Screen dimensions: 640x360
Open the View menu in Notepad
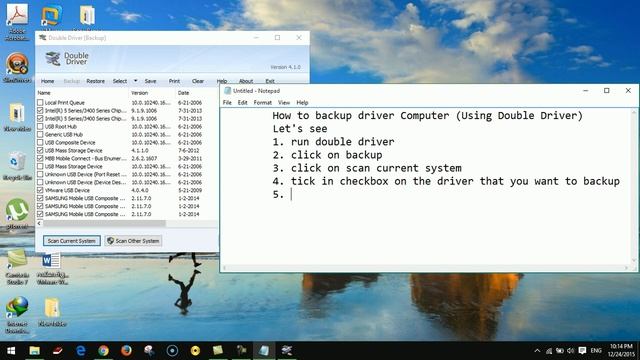tap(284, 102)
